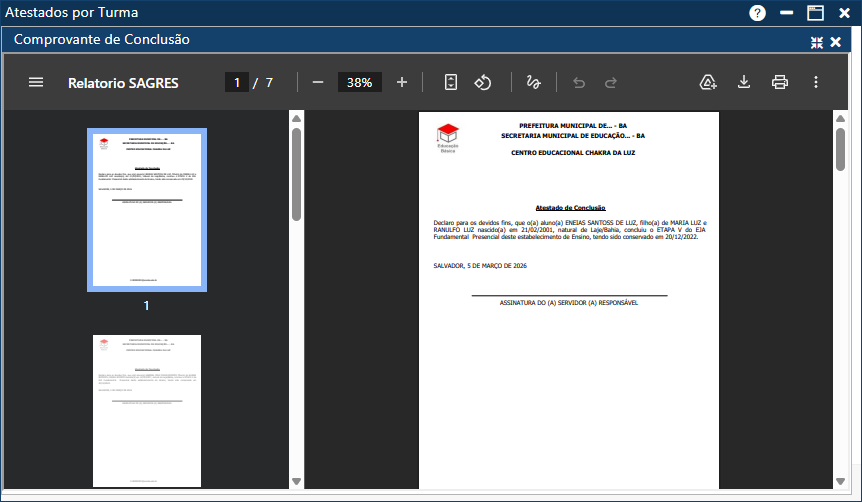This screenshot has width=862, height=502.
Task: Print the document
Action: coord(780,82)
